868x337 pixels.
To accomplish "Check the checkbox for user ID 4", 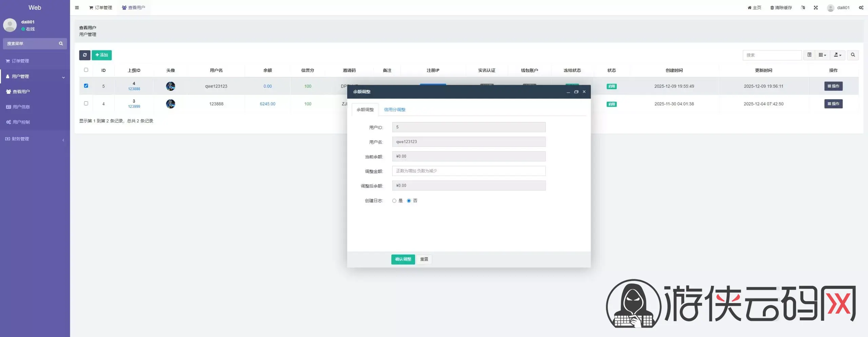I will (x=86, y=103).
